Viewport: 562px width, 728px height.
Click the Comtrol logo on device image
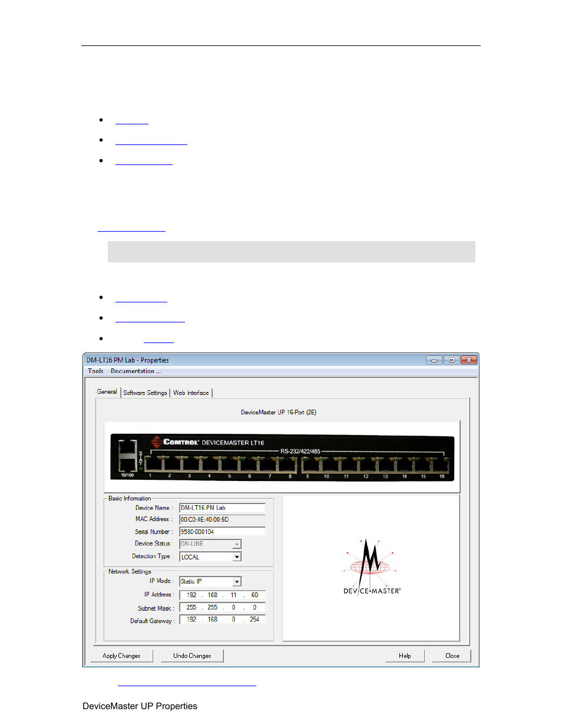176,442
